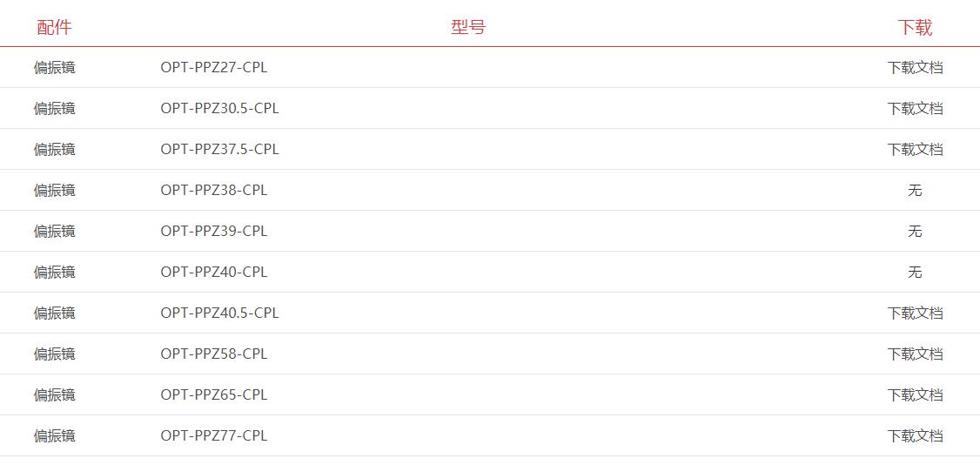Image resolution: width=980 pixels, height=465 pixels.
Task: Download document for OPT-PPZ58-CPL
Action: point(915,354)
